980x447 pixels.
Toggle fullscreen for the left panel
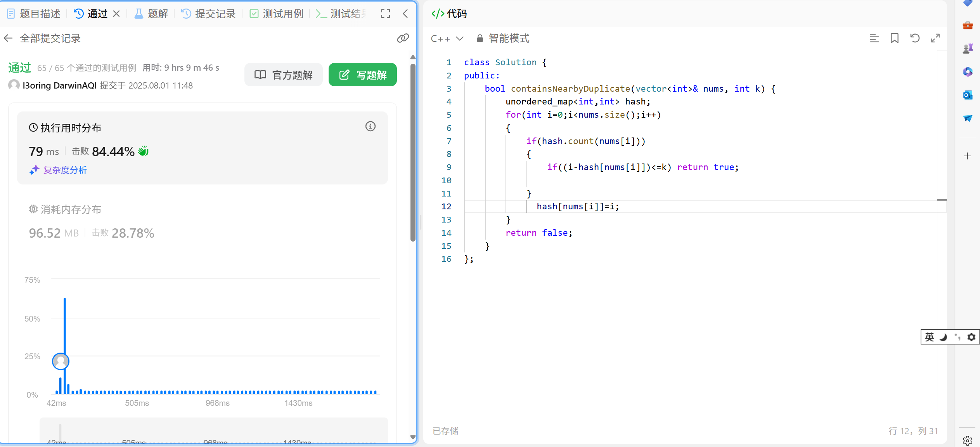(x=386, y=14)
